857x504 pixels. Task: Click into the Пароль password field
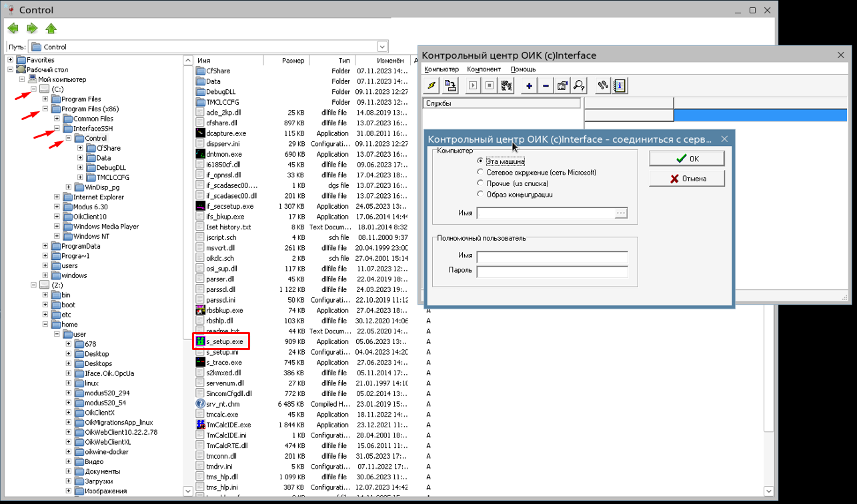point(552,271)
